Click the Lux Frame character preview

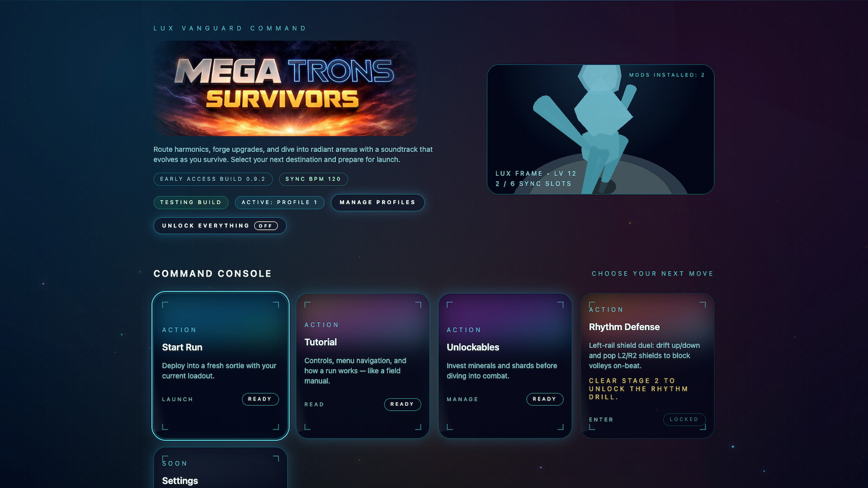pyautogui.click(x=600, y=130)
